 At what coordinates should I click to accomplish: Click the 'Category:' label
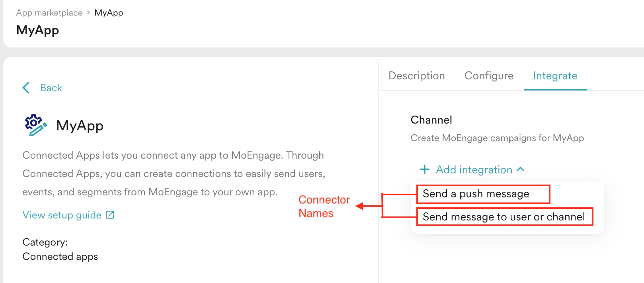tap(45, 242)
